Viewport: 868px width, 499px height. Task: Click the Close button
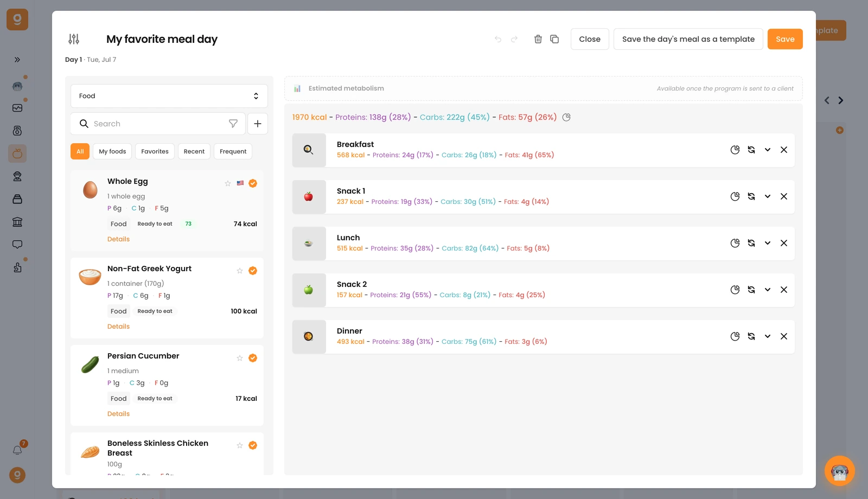click(x=590, y=39)
